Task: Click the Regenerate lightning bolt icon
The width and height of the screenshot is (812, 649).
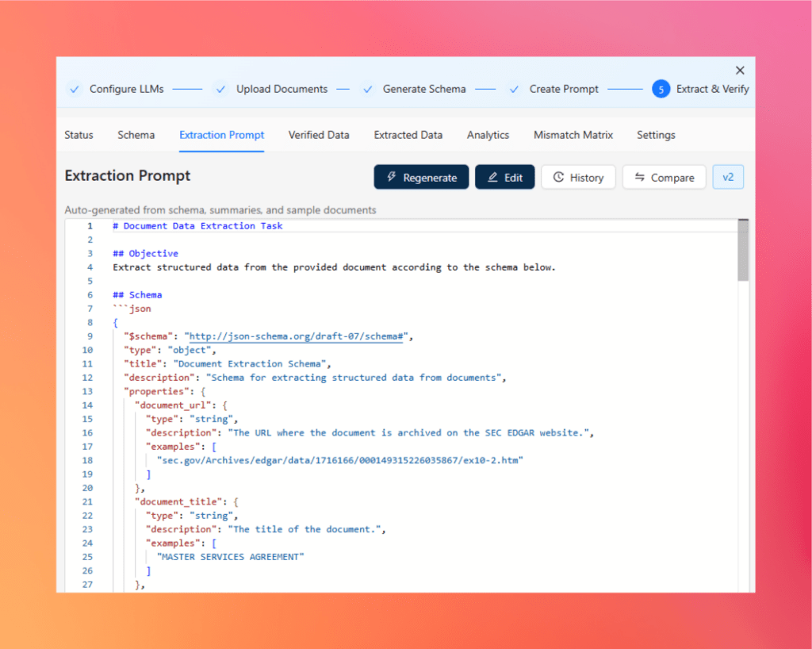Action: pyautogui.click(x=392, y=177)
